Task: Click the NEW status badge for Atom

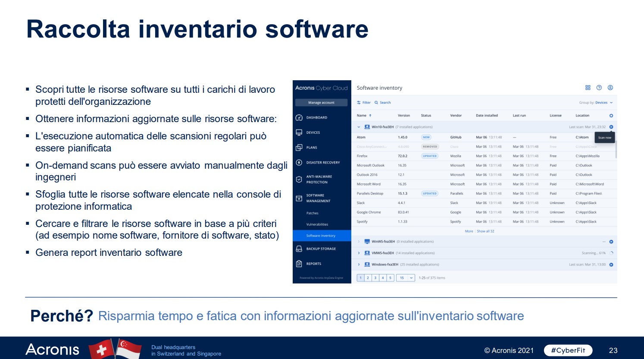Action: coord(426,137)
